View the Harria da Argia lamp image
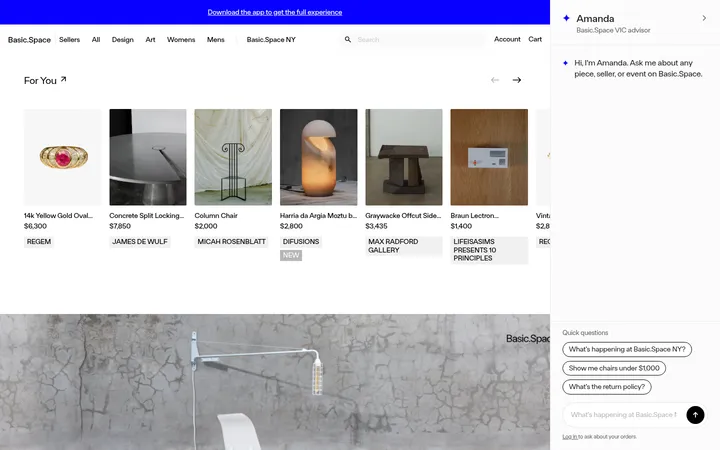Viewport: 720px width, 450px height. [318, 157]
